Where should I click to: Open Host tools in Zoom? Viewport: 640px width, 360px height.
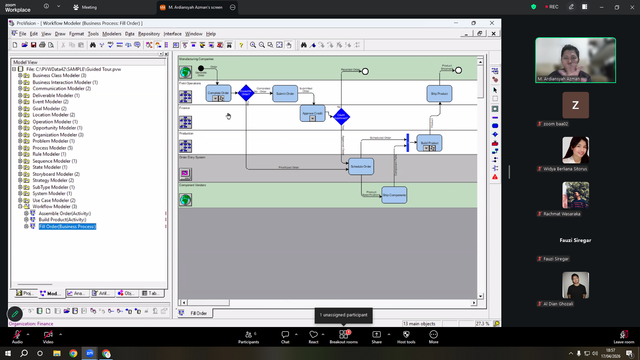click(x=406, y=337)
